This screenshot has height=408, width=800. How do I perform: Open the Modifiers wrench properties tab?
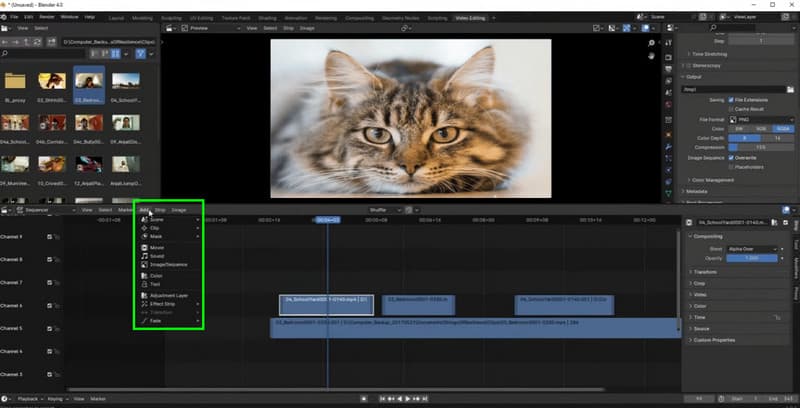pyautogui.click(x=669, y=147)
